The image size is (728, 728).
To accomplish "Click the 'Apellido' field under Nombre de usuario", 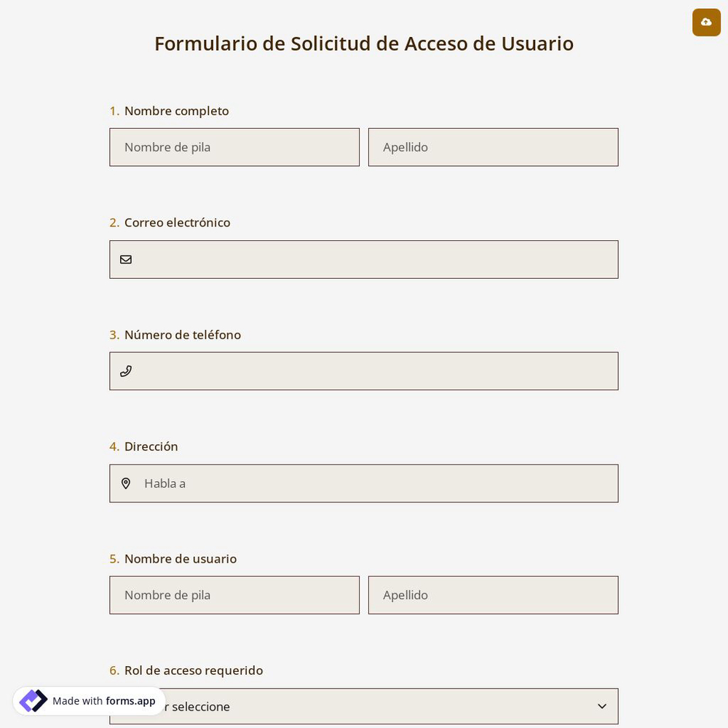I will (494, 595).
